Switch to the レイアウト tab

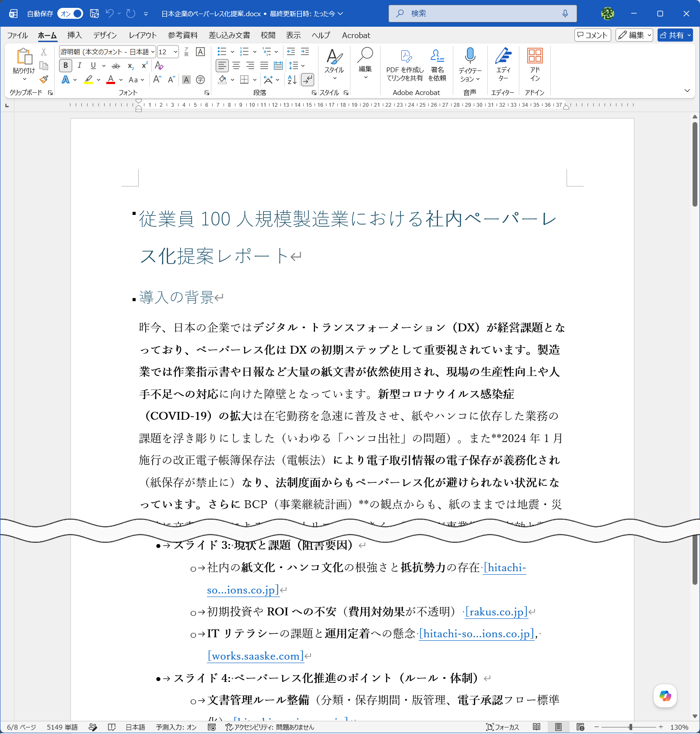click(x=143, y=35)
